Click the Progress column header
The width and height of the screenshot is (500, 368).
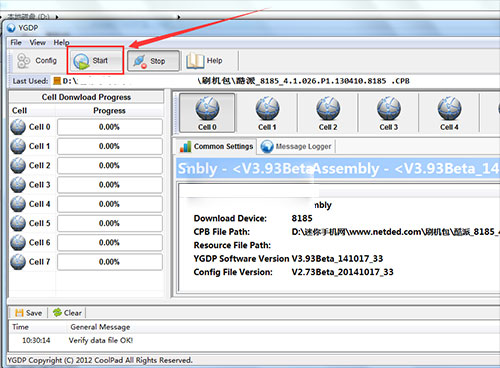tap(109, 111)
